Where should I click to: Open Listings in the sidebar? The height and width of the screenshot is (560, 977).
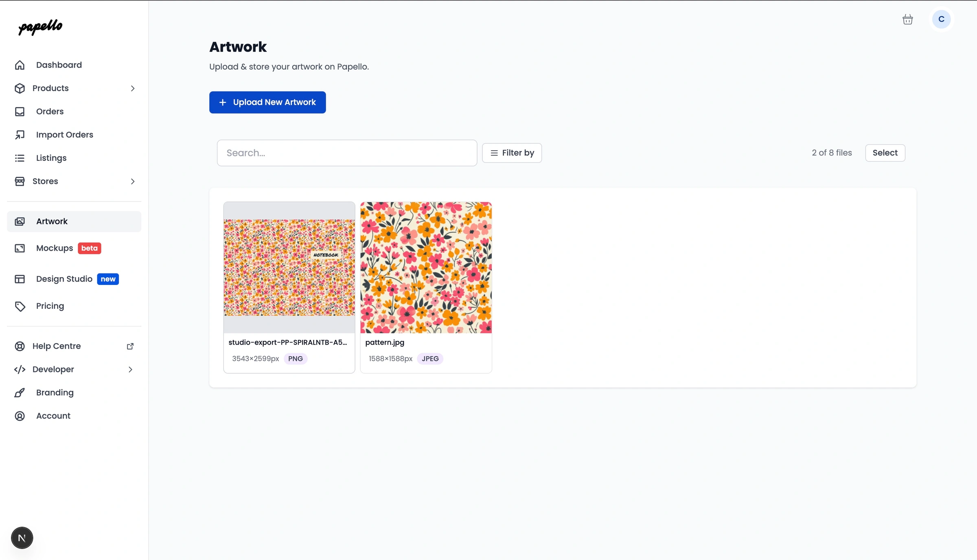[x=74, y=158]
